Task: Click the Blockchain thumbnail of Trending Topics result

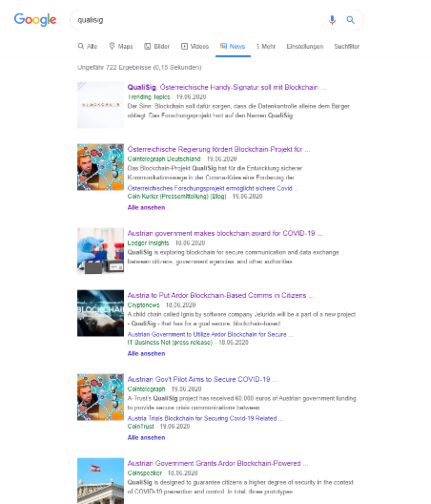Action: click(100, 105)
